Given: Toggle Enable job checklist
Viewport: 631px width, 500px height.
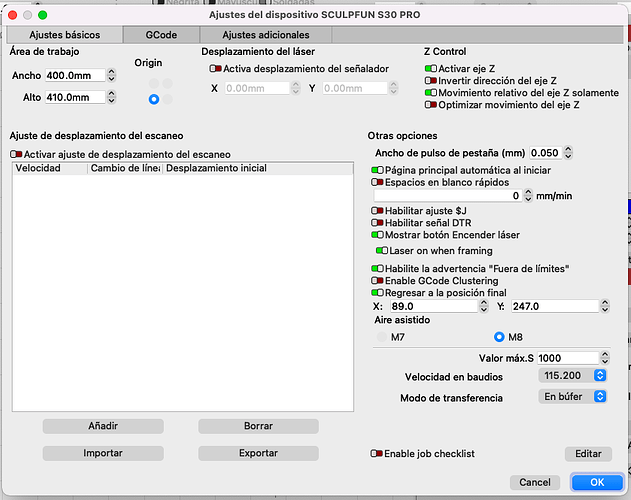Looking at the screenshot, I should 377,454.
